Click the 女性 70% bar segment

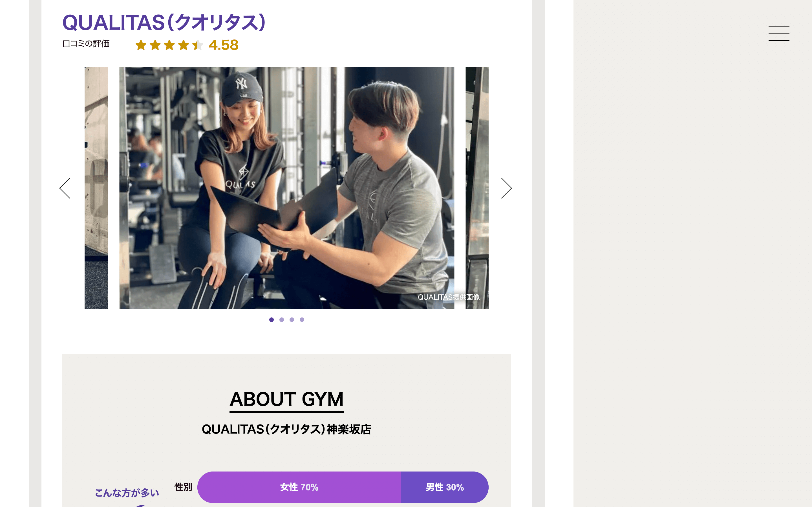(299, 487)
